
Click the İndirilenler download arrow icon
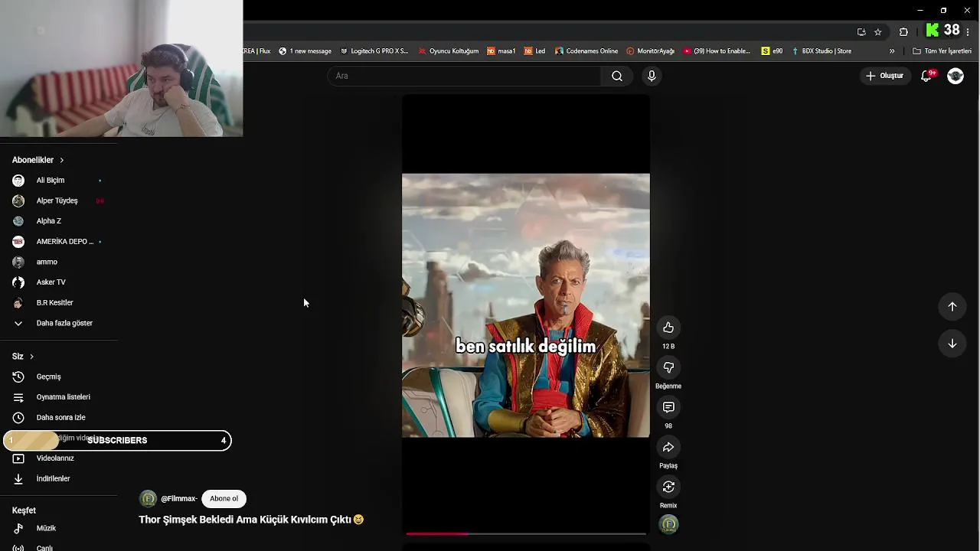(18, 479)
